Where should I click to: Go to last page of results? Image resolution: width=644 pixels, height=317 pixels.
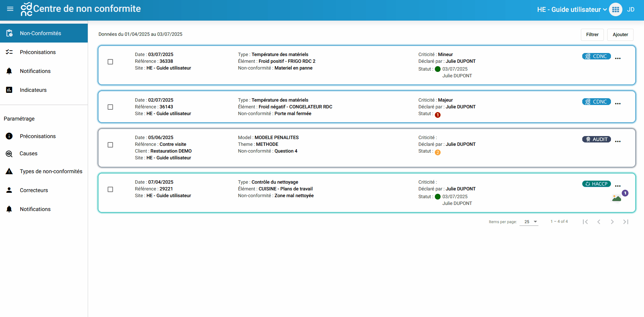(626, 222)
